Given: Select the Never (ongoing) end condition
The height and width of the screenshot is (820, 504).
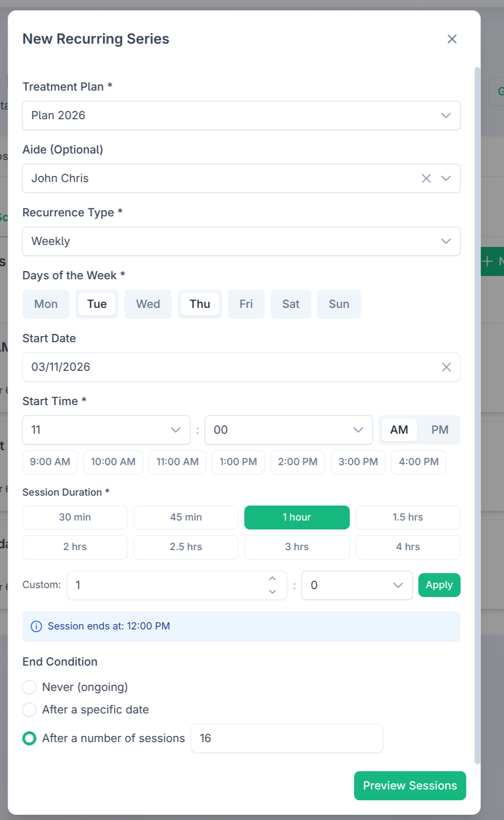Looking at the screenshot, I should point(30,687).
